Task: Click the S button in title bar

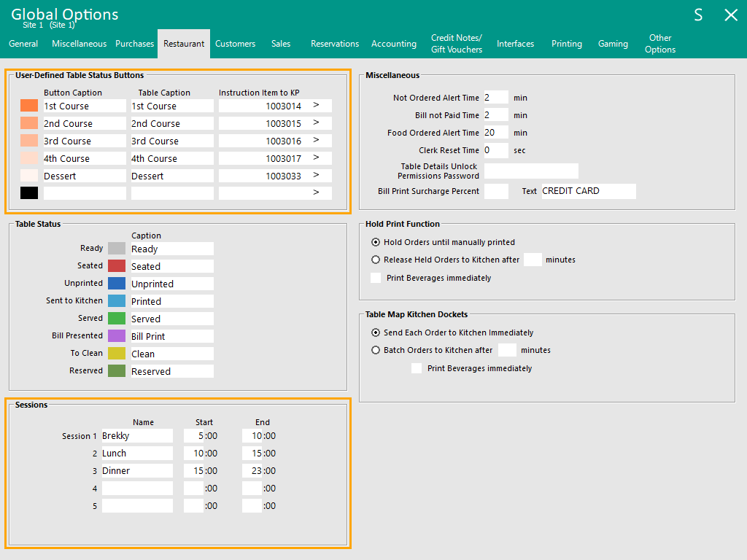Action: click(698, 15)
